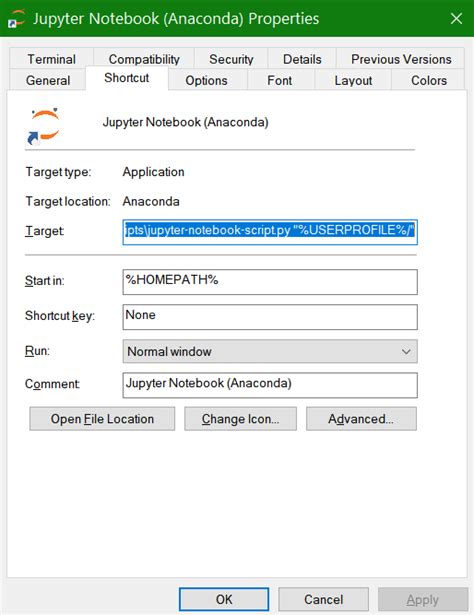Close the Properties dialog with the X
Image resolution: width=474 pixels, height=615 pixels.
(456, 18)
